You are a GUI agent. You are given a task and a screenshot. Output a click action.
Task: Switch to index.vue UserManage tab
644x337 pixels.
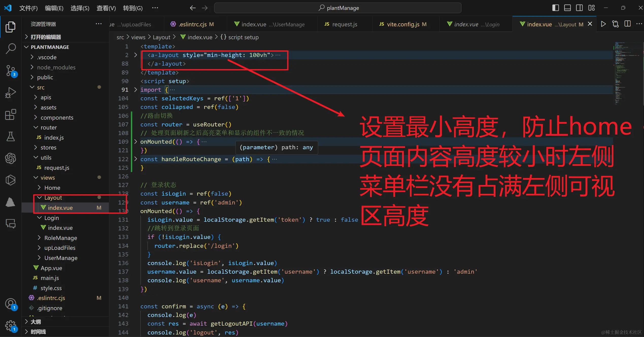click(272, 24)
